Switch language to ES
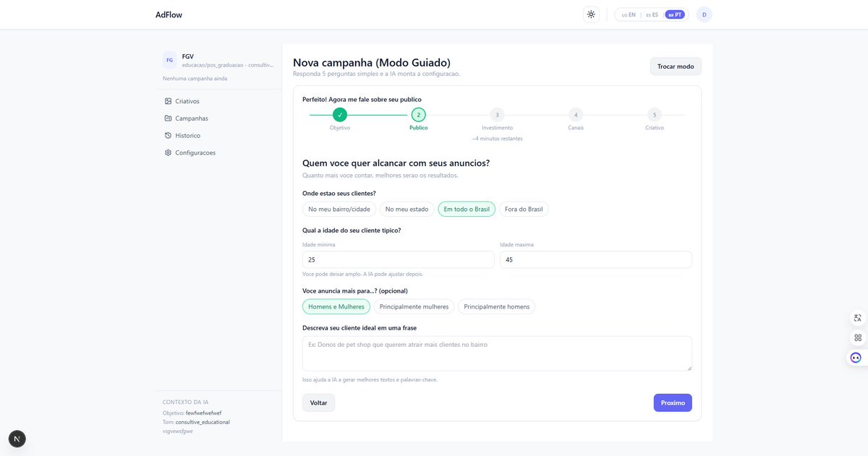 (x=652, y=14)
